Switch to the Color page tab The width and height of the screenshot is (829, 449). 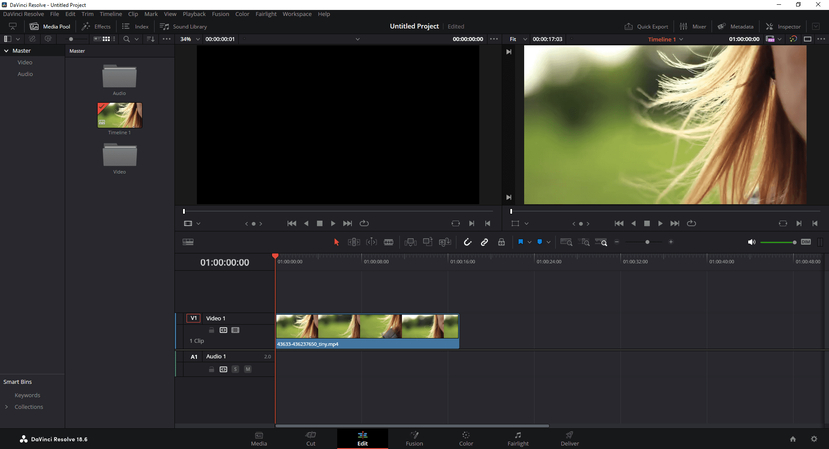coord(466,438)
